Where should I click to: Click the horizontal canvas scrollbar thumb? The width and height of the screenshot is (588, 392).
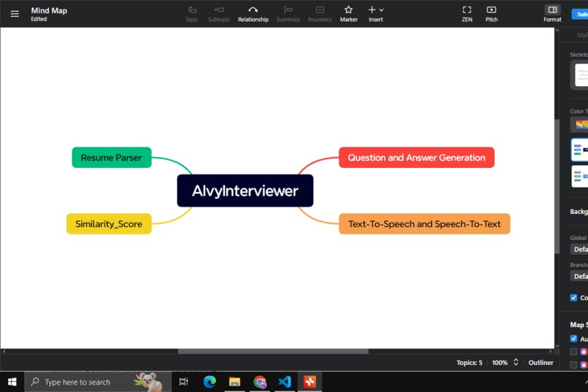[273, 352]
